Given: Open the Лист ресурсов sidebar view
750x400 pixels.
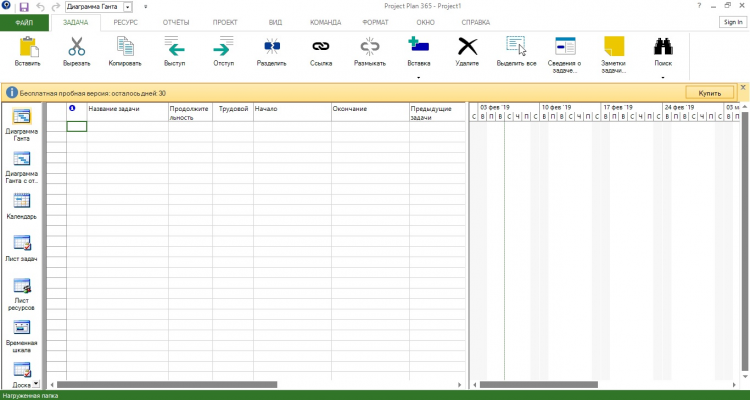Looking at the screenshot, I should coord(22,294).
